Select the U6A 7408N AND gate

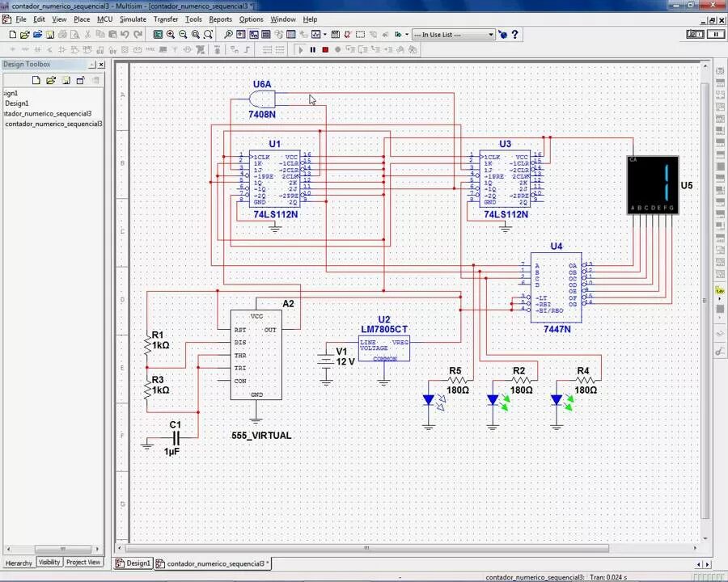coord(262,99)
